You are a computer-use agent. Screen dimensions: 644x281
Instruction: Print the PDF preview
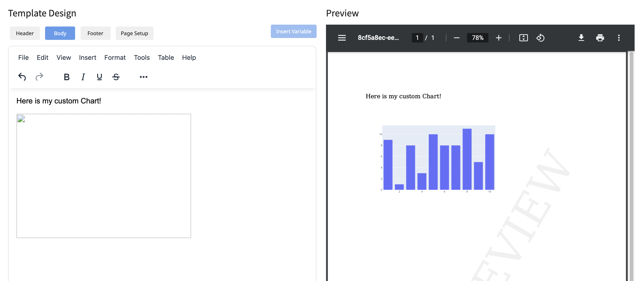click(600, 38)
